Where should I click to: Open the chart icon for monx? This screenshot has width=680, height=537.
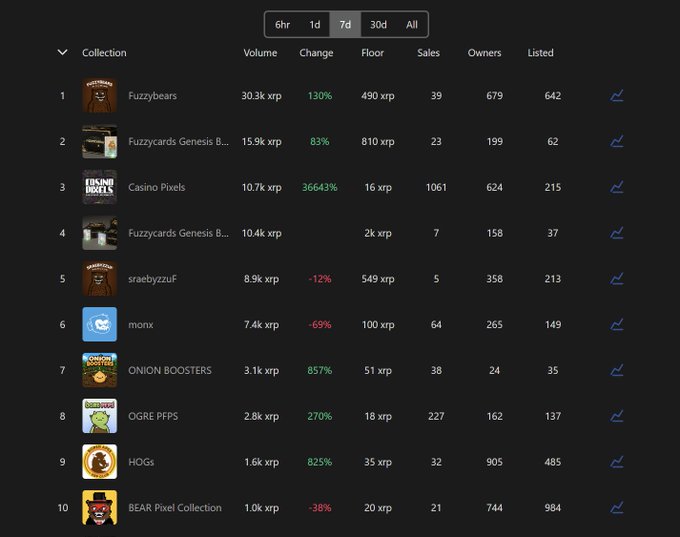click(617, 324)
